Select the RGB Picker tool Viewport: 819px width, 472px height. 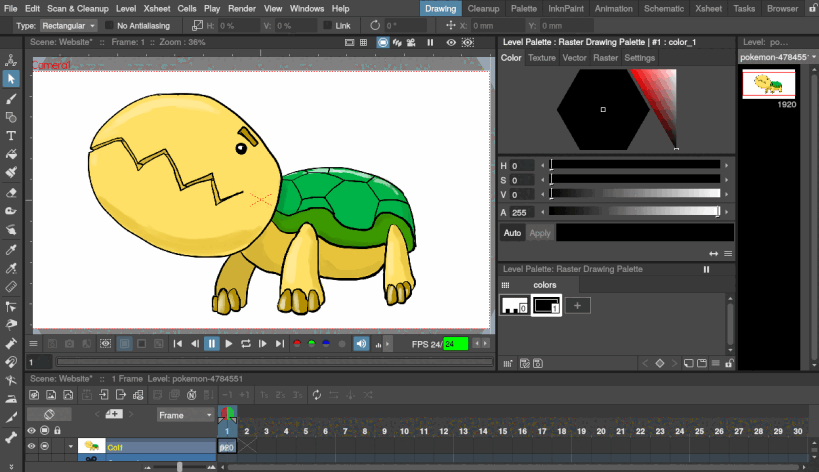[x=10, y=268]
